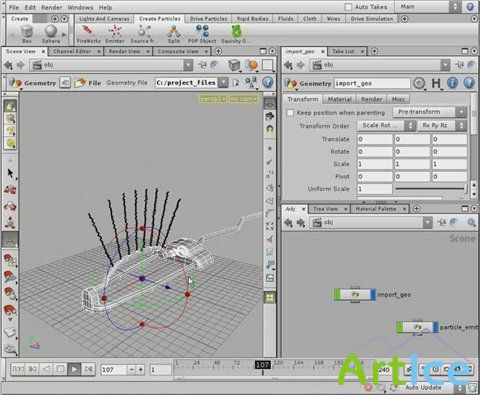Click the current frame number field
This screenshot has height=395, width=480.
pyautogui.click(x=114, y=369)
